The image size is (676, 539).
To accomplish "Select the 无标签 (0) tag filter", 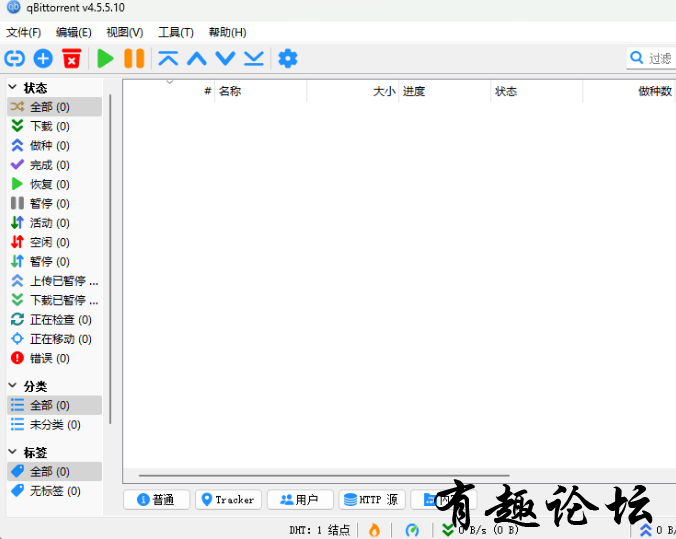I will pos(55,491).
